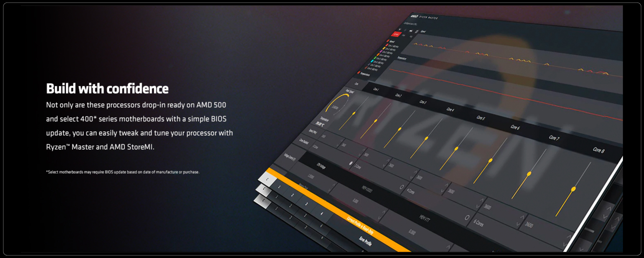This screenshot has width=644, height=258.
Task: Select profile tab 4 on top Ryzen Master window
Action: 321,213
